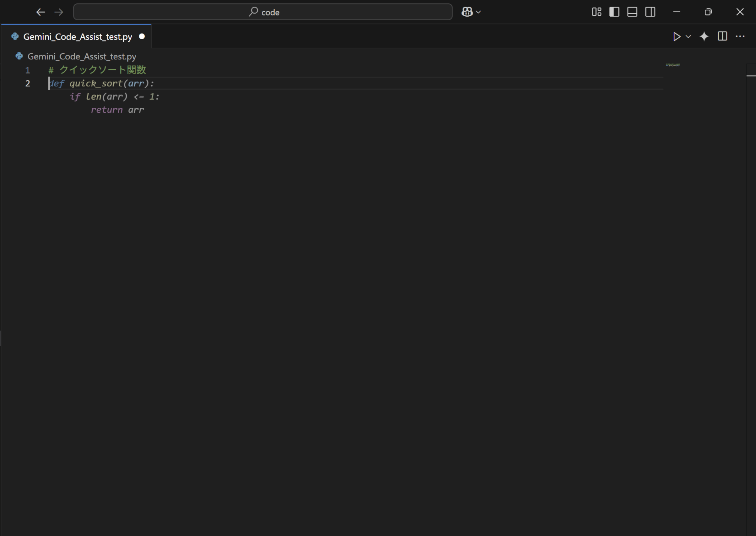Viewport: 756px width, 536px height.
Task: Toggle the primary side bar
Action: 614,12
